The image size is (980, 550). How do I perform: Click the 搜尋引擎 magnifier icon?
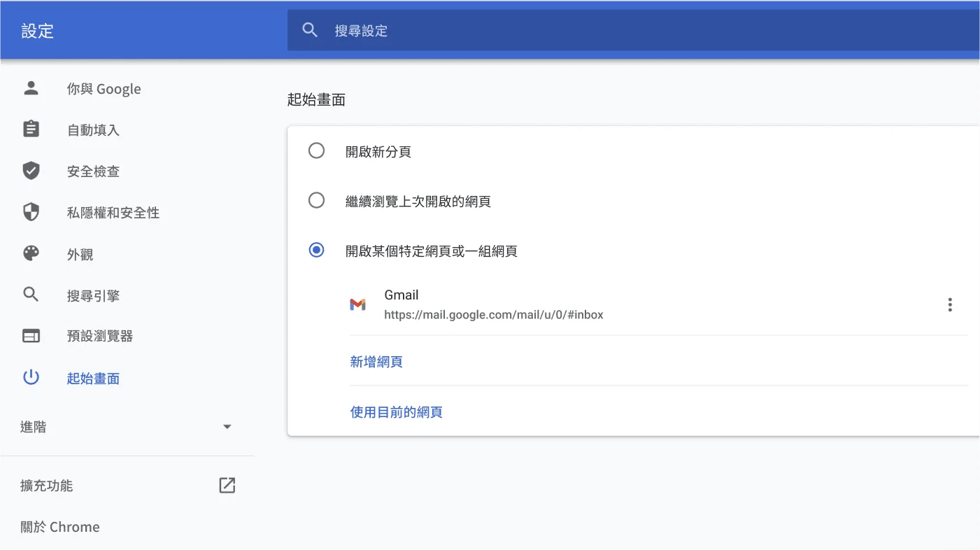coord(31,295)
